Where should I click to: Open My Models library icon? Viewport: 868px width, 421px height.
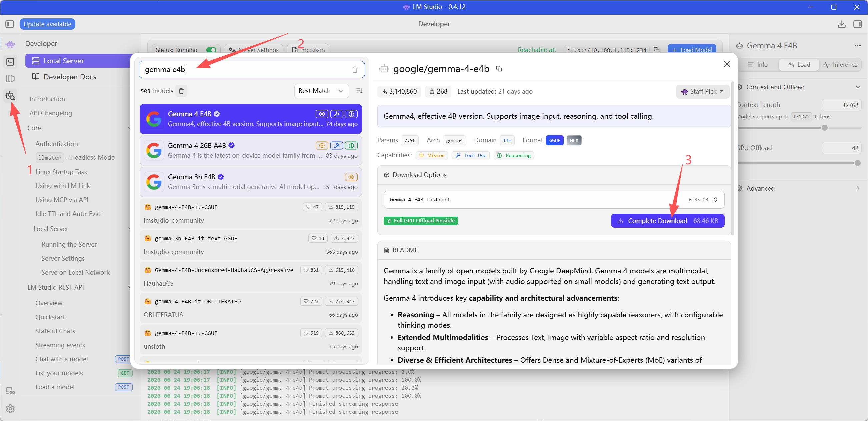click(10, 79)
